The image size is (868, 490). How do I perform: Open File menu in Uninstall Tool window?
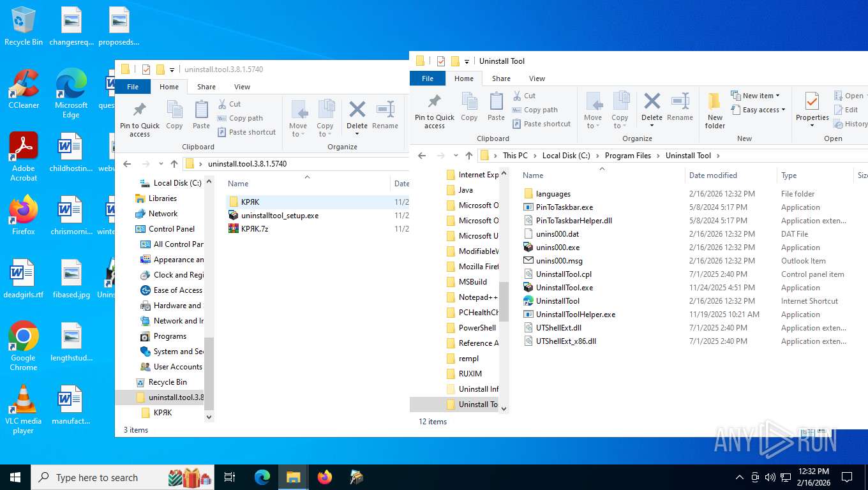click(428, 78)
